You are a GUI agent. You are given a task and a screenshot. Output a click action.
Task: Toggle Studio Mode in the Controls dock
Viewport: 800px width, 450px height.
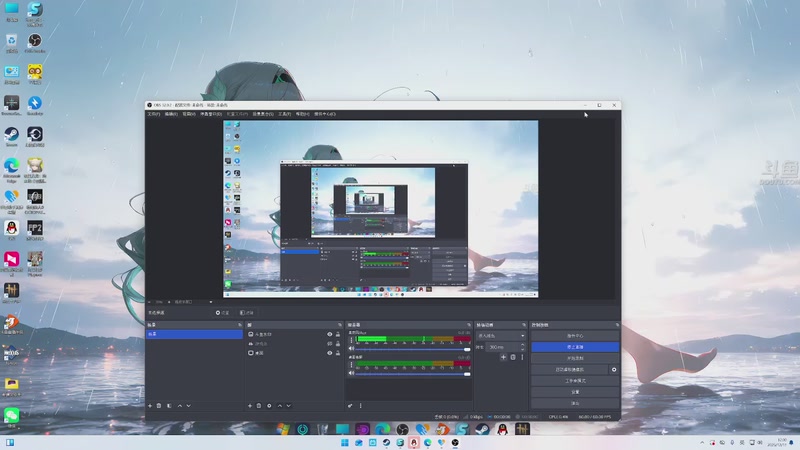click(x=575, y=381)
